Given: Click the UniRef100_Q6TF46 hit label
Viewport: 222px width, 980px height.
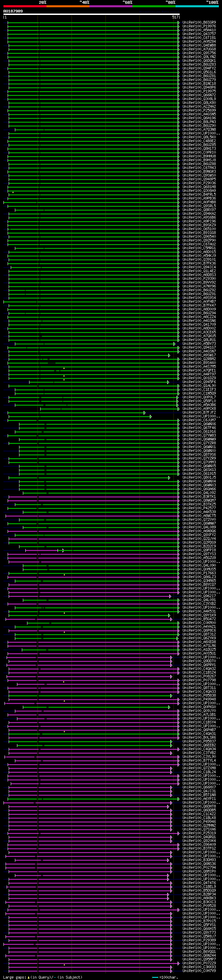Looking at the screenshot, I should [x=199, y=428].
